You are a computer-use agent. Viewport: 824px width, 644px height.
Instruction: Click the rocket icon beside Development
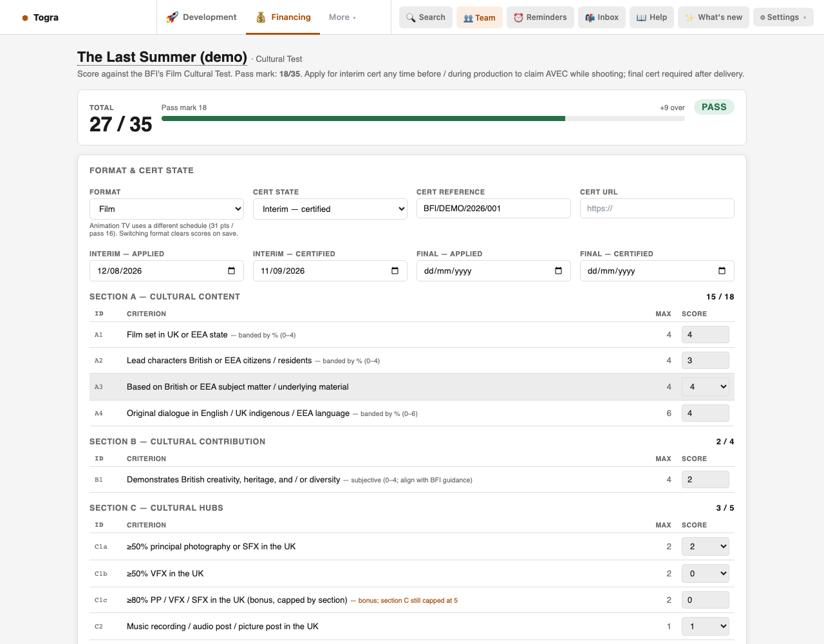172,17
